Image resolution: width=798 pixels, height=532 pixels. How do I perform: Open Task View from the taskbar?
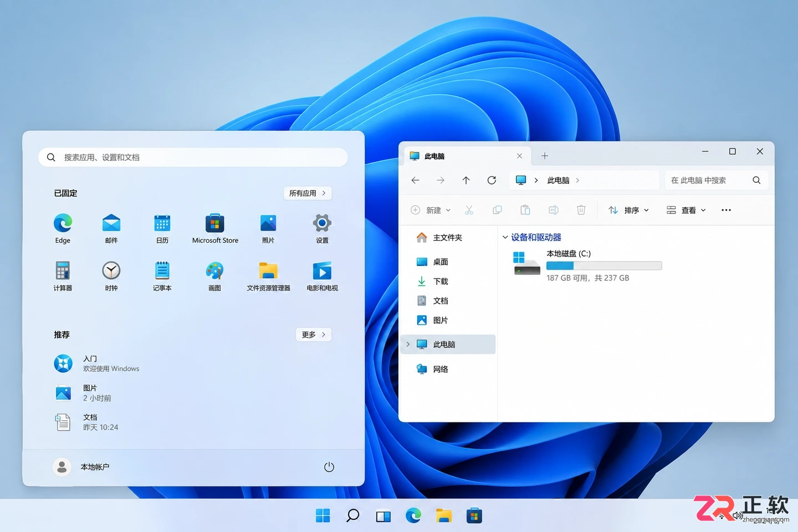coord(383,516)
